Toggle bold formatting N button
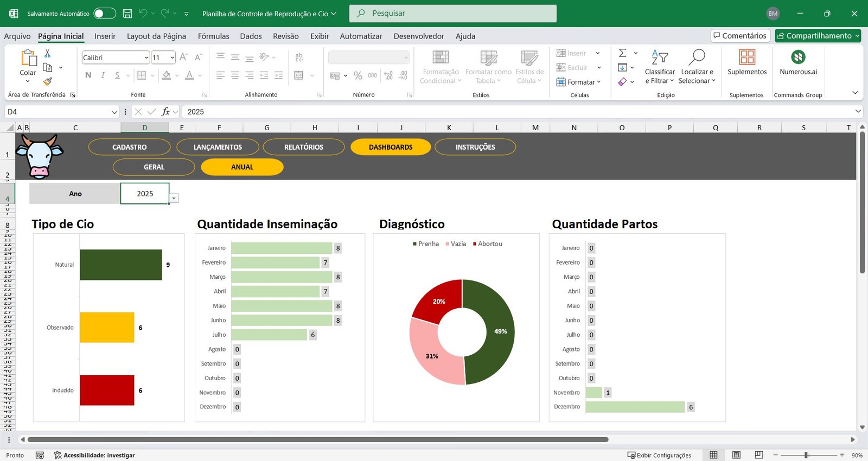The image size is (868, 461). (x=88, y=75)
